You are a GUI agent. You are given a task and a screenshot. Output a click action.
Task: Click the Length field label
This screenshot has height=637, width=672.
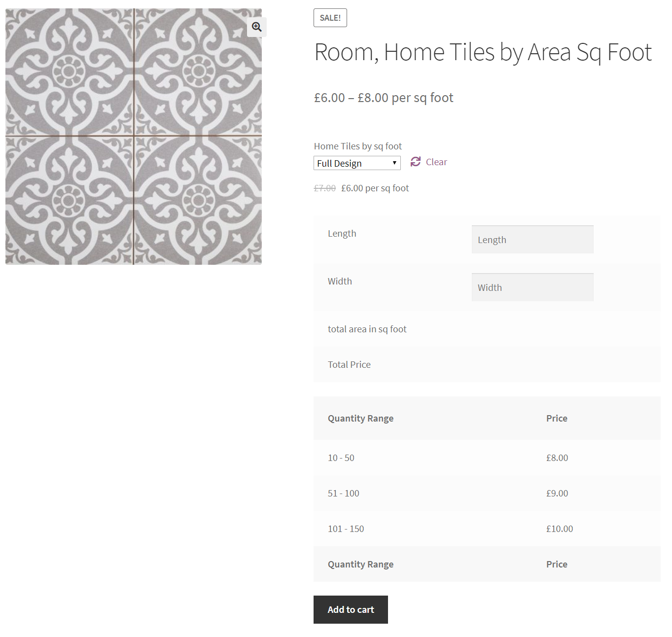click(x=342, y=234)
